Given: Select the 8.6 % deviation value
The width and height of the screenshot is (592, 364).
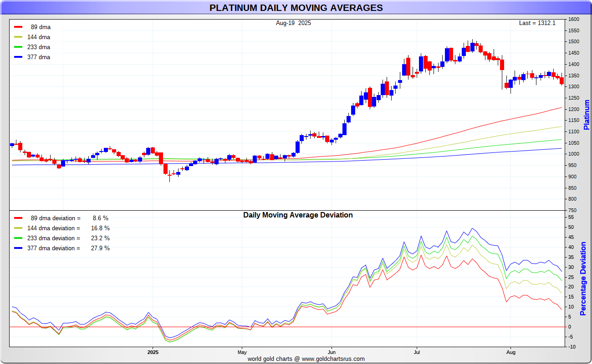Looking at the screenshot, I should click(100, 218).
